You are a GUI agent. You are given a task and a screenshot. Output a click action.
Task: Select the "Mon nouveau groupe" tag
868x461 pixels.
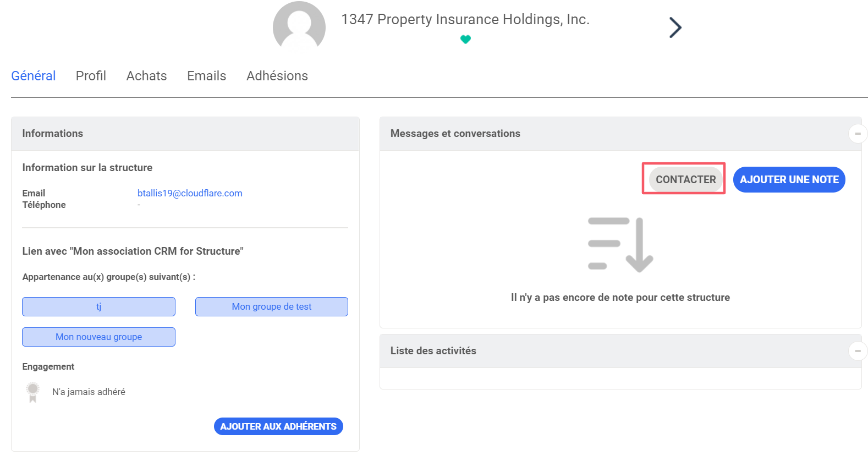pyautogui.click(x=98, y=337)
